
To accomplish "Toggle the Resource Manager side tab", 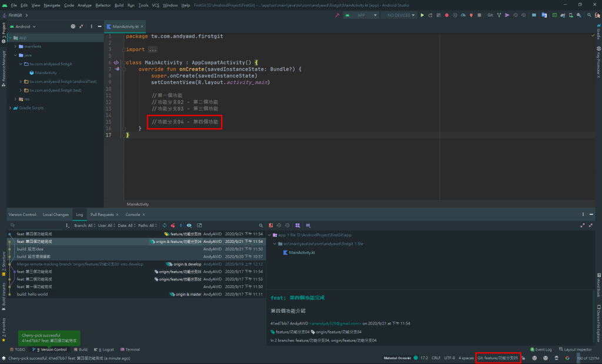I will [x=4, y=68].
